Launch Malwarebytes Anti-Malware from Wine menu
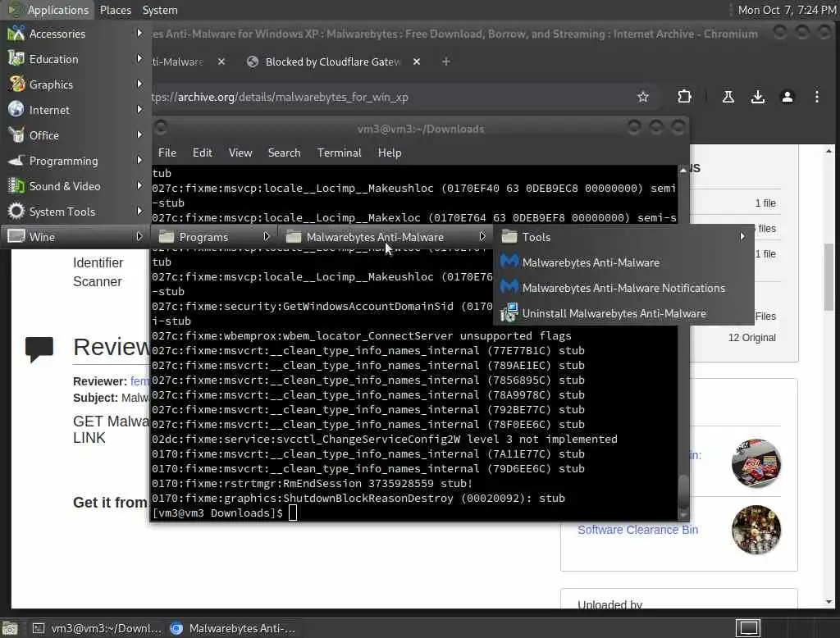 623,262
